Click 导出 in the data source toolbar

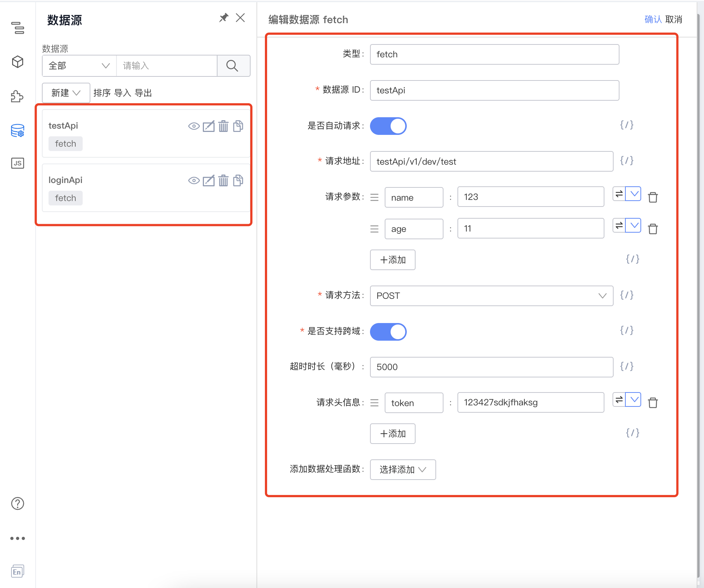coord(143,93)
